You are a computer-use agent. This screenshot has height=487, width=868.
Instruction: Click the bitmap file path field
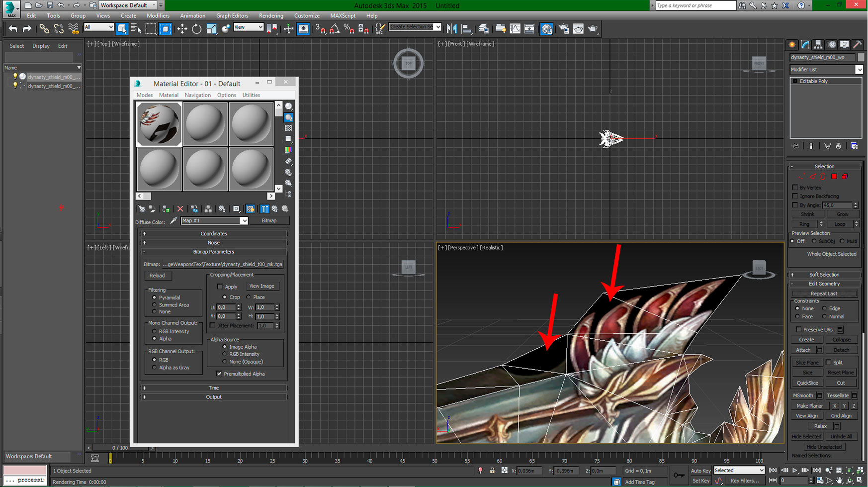coord(223,264)
